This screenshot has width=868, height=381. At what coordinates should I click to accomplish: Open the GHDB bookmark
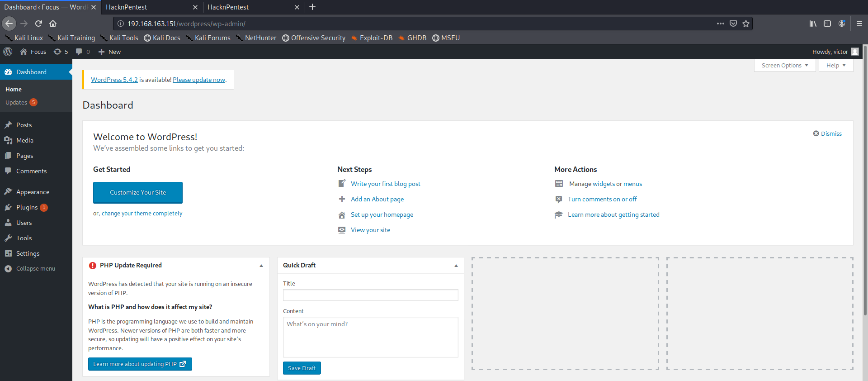click(x=412, y=38)
